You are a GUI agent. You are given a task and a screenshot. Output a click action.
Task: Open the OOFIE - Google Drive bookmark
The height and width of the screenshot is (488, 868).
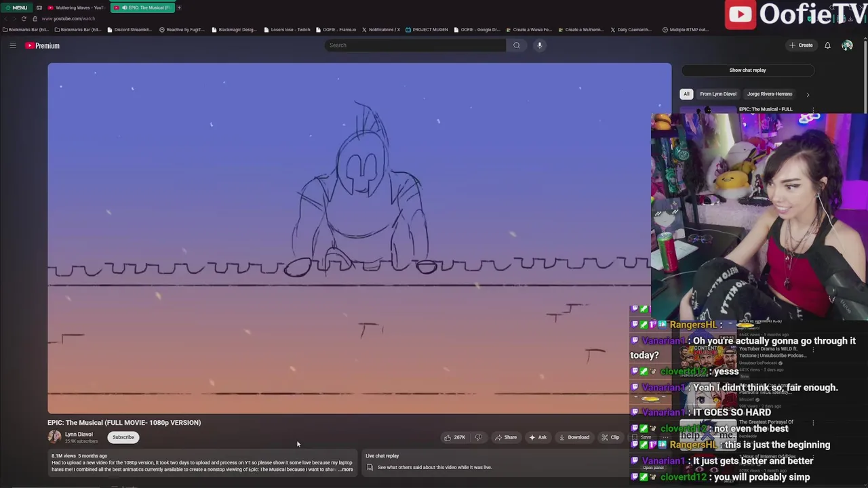pos(477,30)
